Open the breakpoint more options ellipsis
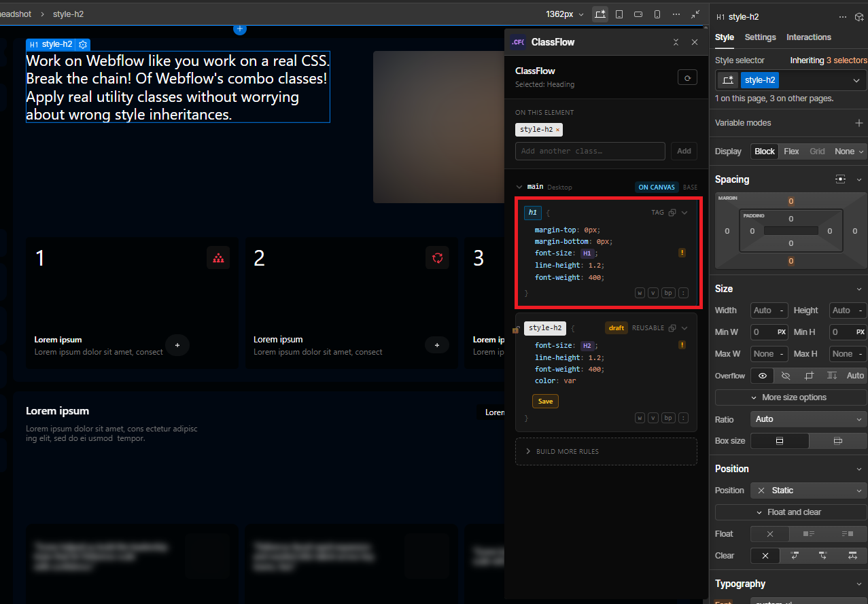The image size is (868, 604). pyautogui.click(x=676, y=14)
